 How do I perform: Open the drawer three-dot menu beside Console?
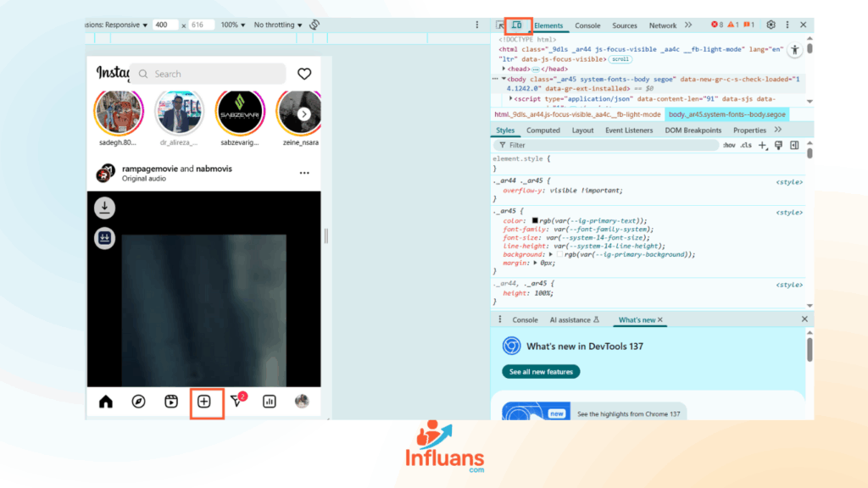pyautogui.click(x=500, y=319)
